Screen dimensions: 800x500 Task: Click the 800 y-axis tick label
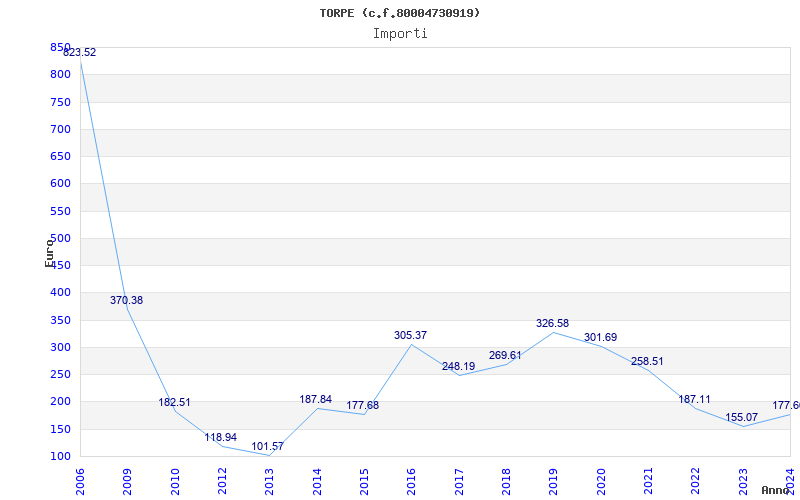coord(60,74)
